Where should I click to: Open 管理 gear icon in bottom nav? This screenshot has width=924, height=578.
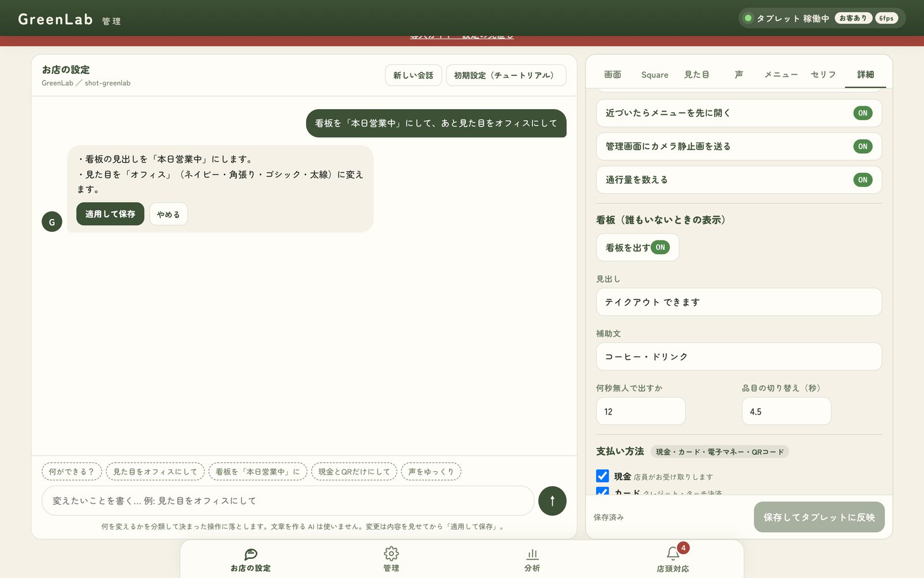pyautogui.click(x=391, y=554)
